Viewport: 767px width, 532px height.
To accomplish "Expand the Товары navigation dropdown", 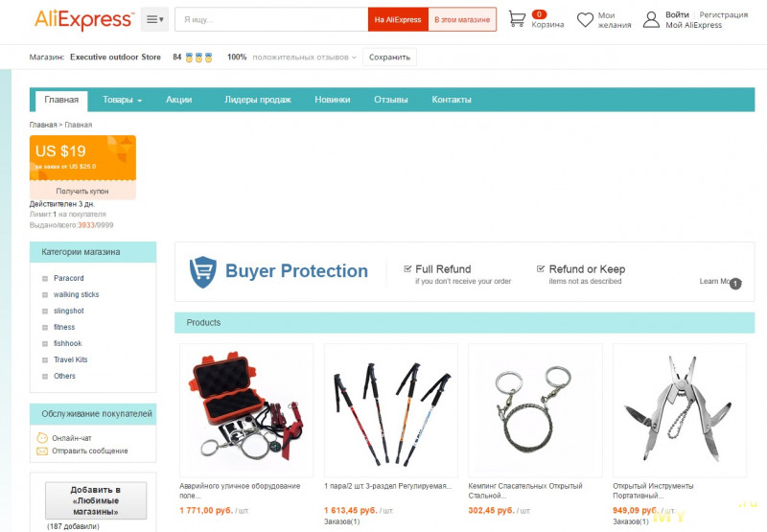I will [122, 100].
